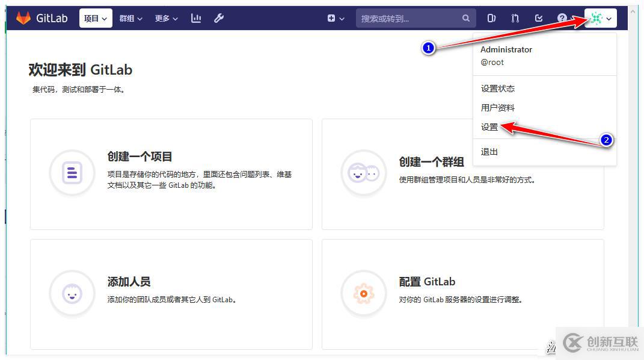This screenshot has width=644, height=360.
Task: Select 退出 to sign out
Action: [x=489, y=152]
